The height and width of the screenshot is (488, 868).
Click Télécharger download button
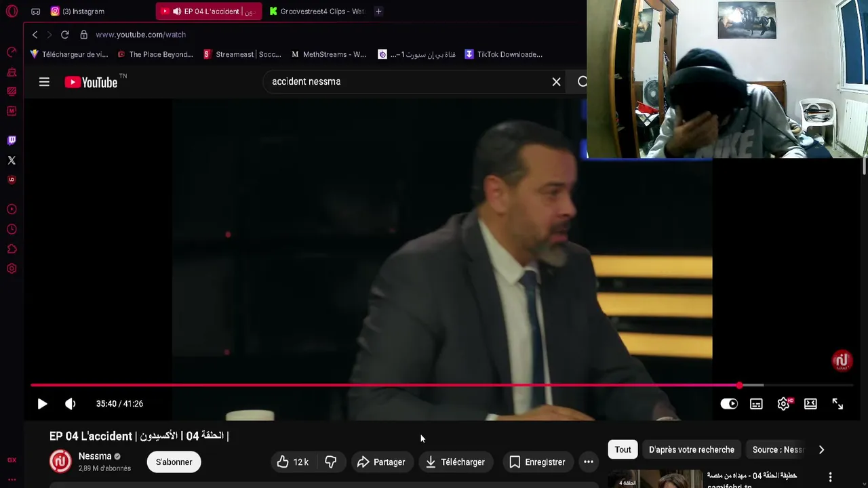point(456,462)
